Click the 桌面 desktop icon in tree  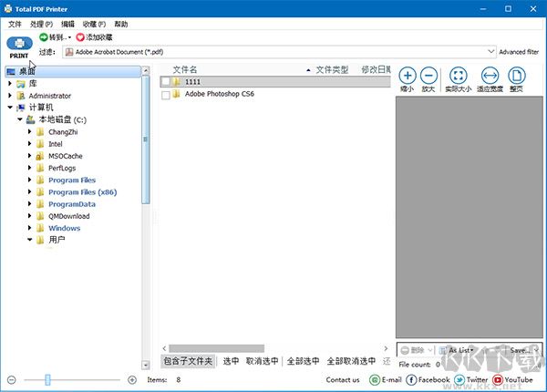coord(11,71)
